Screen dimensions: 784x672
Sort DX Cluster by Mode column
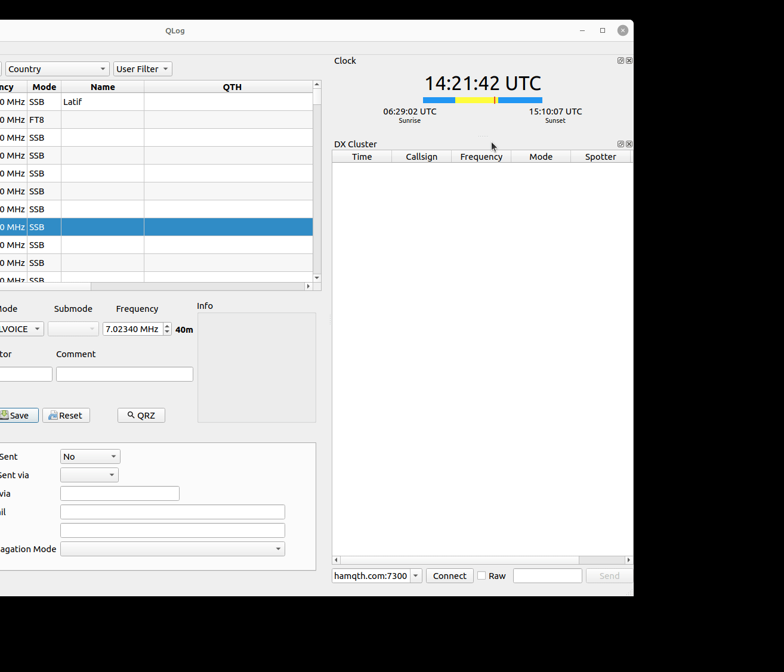pos(541,157)
